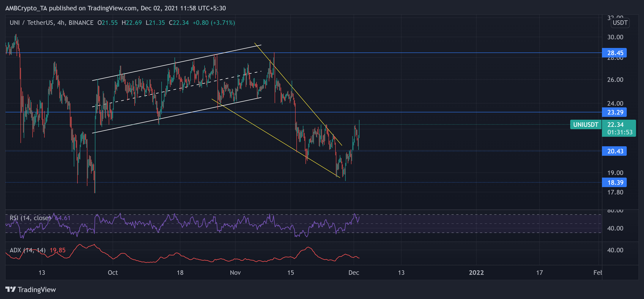Viewport: 644px width, 299px height.
Task: Click the Dec date on time axis
Action: (x=354, y=272)
